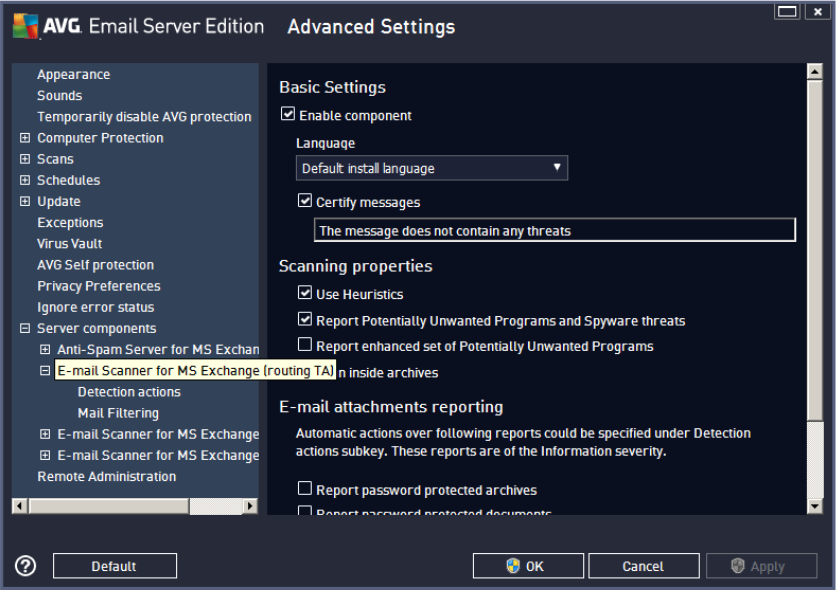Select Remote Administration
836x590 pixels.
(x=107, y=476)
